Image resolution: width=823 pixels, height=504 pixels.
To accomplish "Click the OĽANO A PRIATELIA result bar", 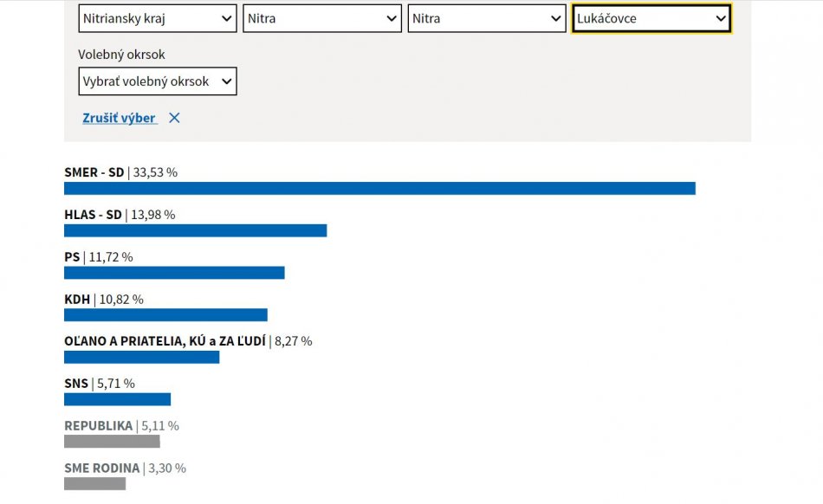I will 141,357.
